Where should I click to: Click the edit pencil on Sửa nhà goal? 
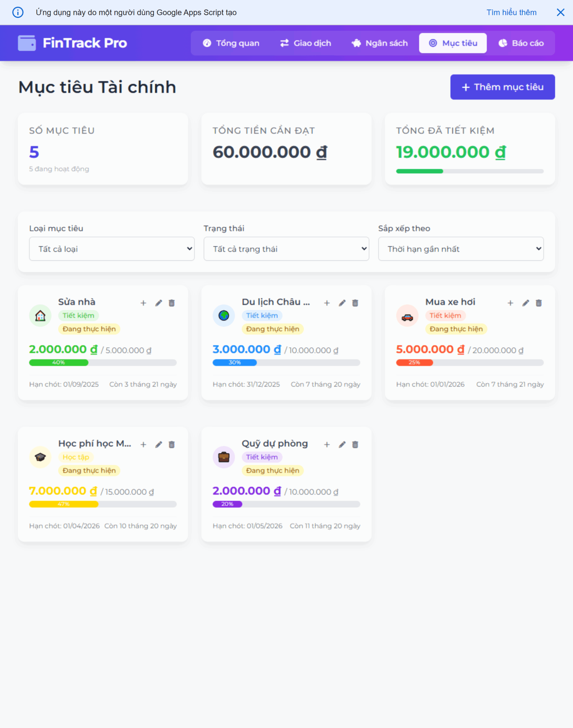pyautogui.click(x=158, y=303)
